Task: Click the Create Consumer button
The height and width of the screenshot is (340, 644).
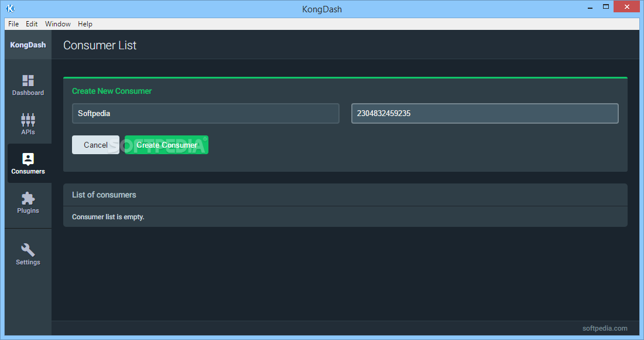Action: 166,145
